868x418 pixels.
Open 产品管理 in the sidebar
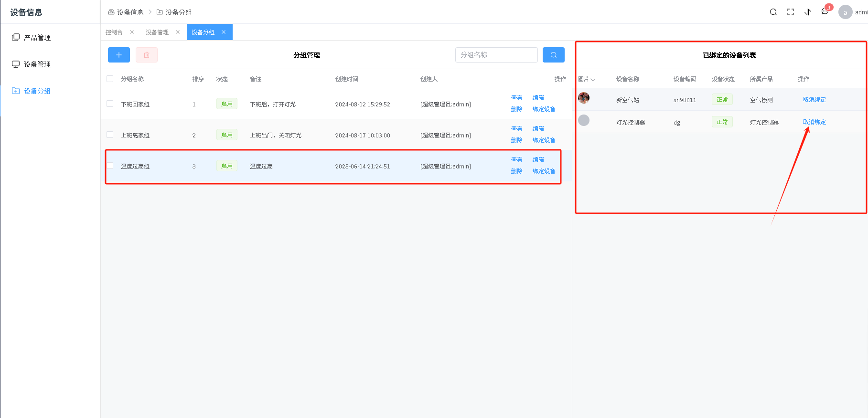37,37
